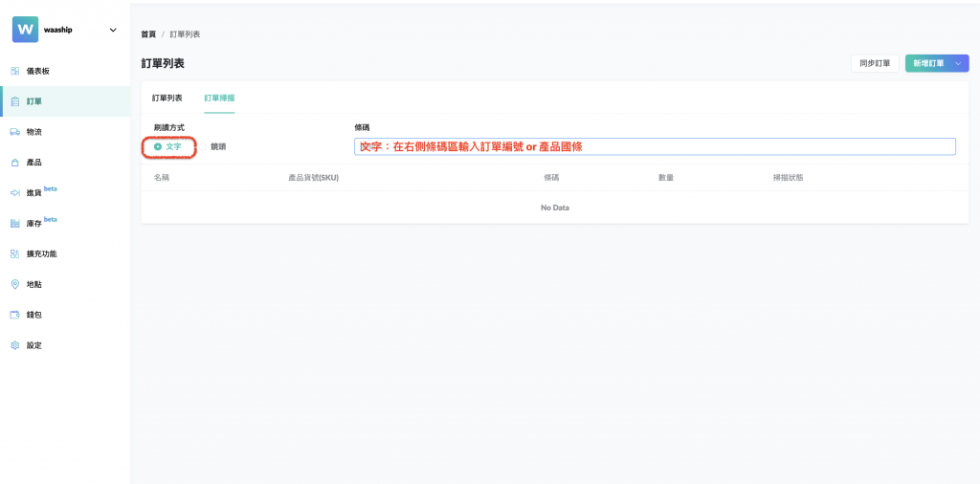Open 物流 via the truck icon
The width and height of the screenshot is (980, 484).
[x=15, y=132]
